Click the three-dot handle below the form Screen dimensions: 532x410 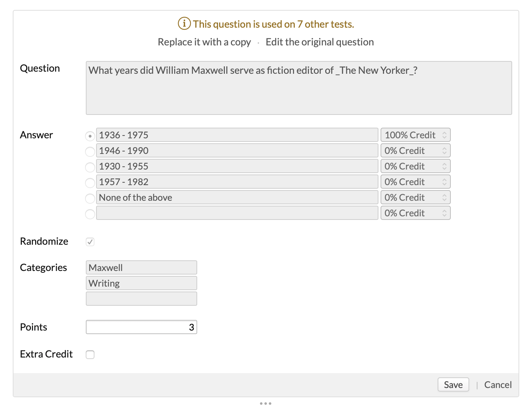tap(266, 403)
